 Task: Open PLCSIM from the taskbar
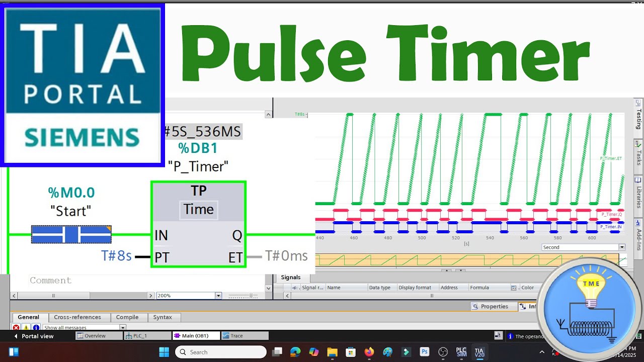[461, 352]
